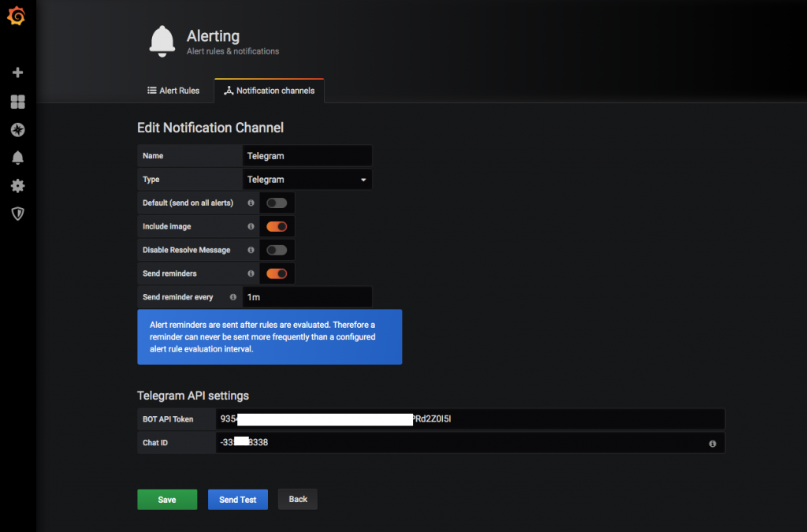Click the Create plus icon in sidebar
The height and width of the screenshot is (532, 807).
point(17,73)
